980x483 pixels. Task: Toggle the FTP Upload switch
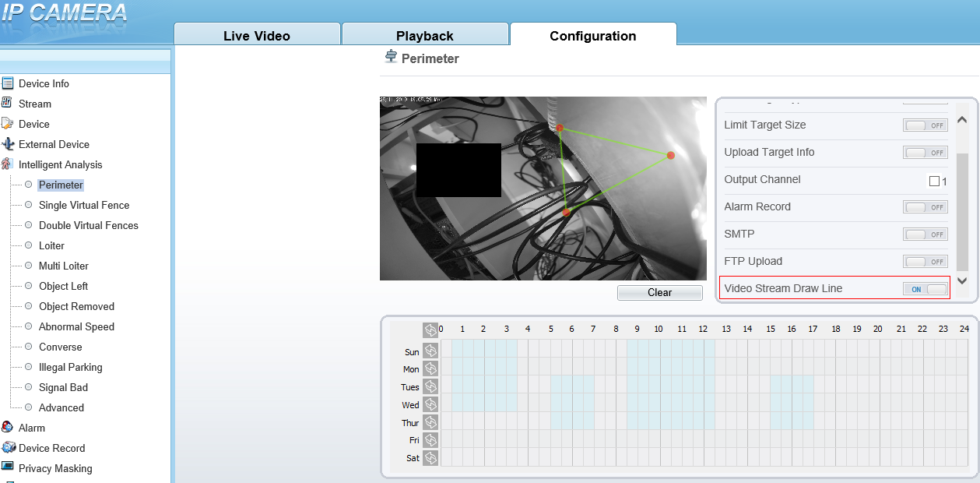click(926, 262)
